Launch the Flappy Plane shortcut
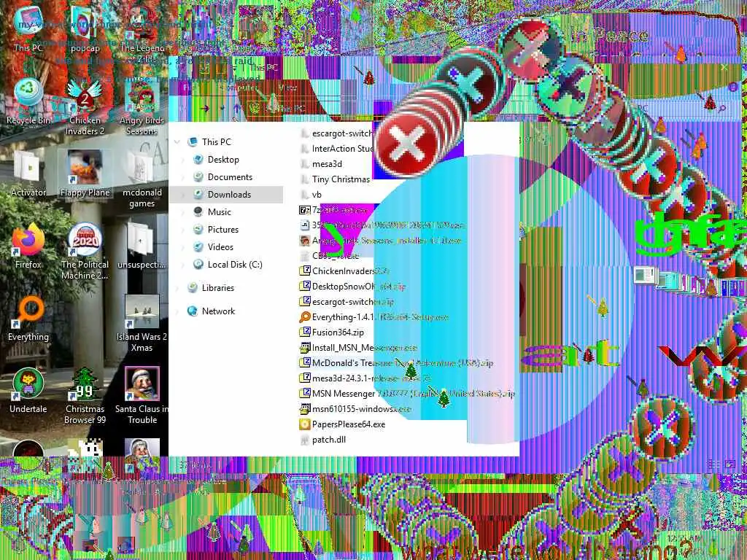This screenshot has height=560, width=747. (85, 174)
